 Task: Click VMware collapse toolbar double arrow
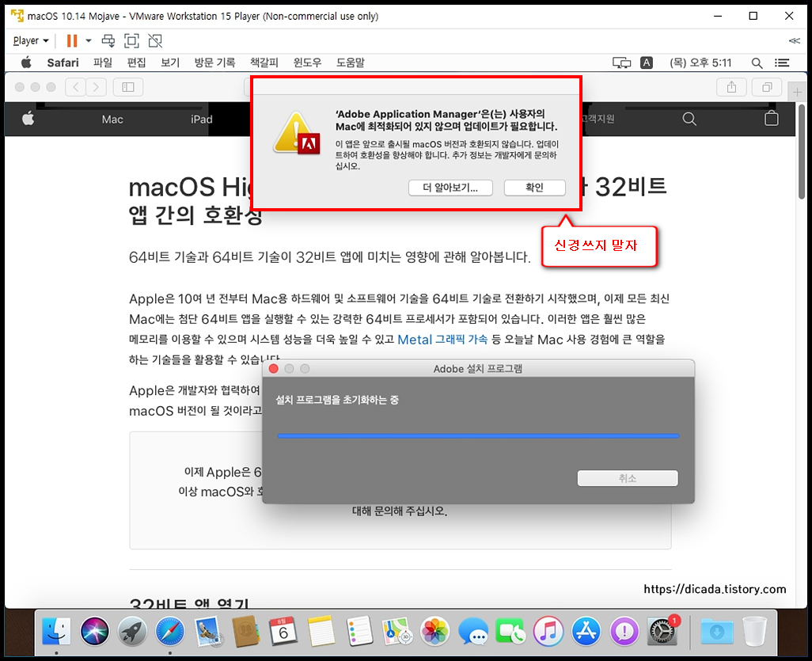click(x=794, y=40)
